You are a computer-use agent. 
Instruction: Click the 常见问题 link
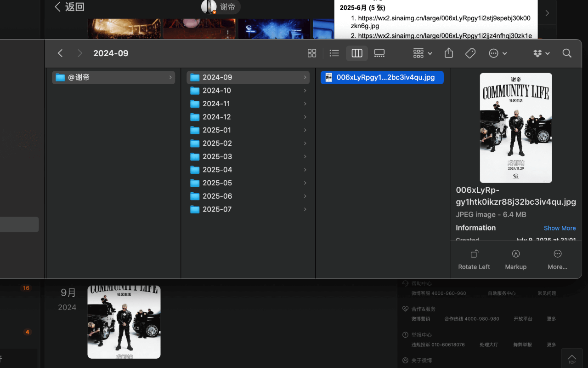click(547, 293)
